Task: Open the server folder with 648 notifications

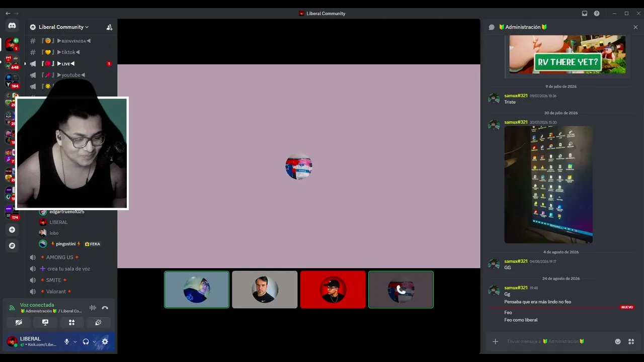Action: click(12, 62)
